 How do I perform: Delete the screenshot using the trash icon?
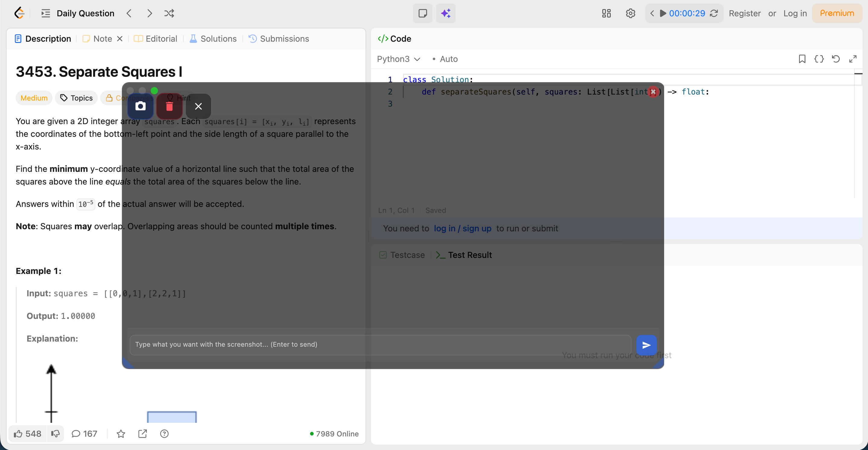[x=169, y=106]
